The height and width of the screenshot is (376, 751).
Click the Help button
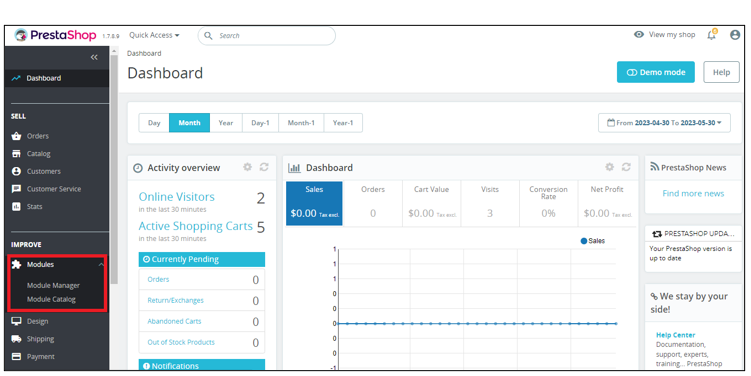coord(721,72)
